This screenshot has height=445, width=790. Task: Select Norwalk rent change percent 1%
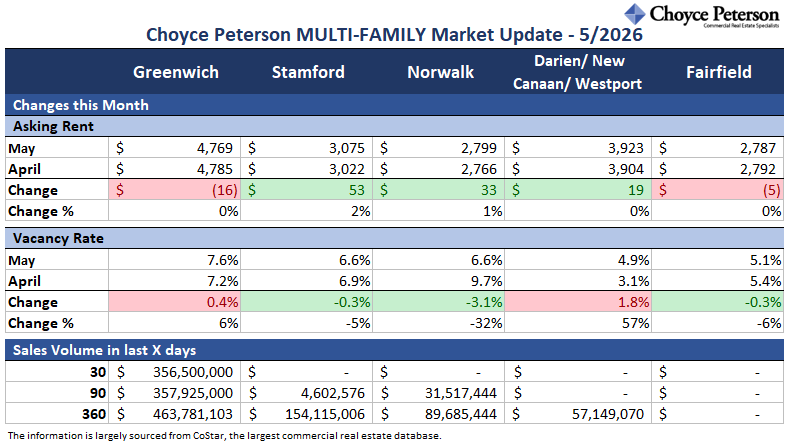point(439,211)
